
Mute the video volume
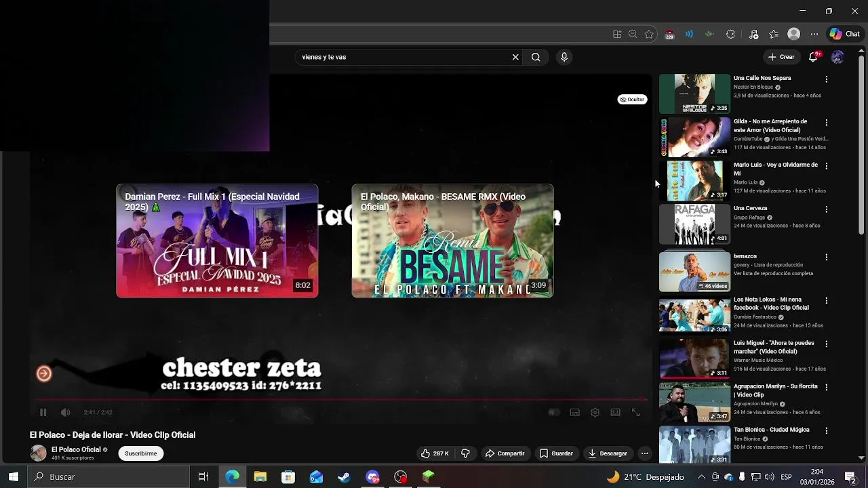65,412
